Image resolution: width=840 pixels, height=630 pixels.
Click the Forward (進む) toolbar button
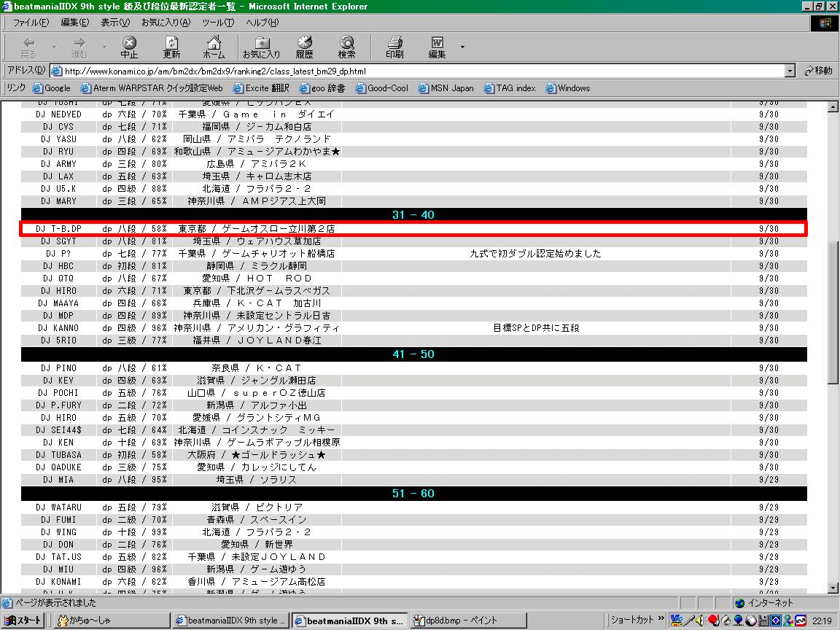[x=79, y=47]
